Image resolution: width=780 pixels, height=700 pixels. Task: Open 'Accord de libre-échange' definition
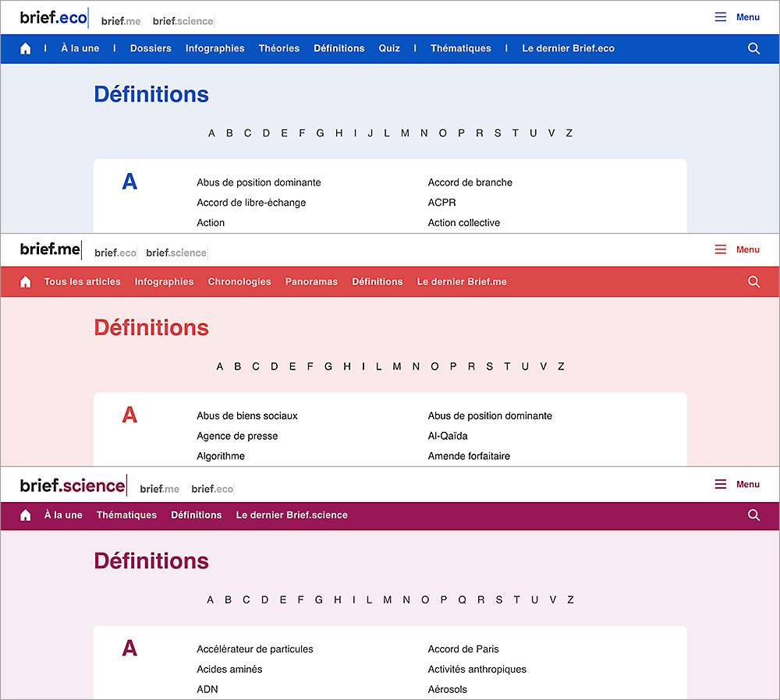click(251, 203)
